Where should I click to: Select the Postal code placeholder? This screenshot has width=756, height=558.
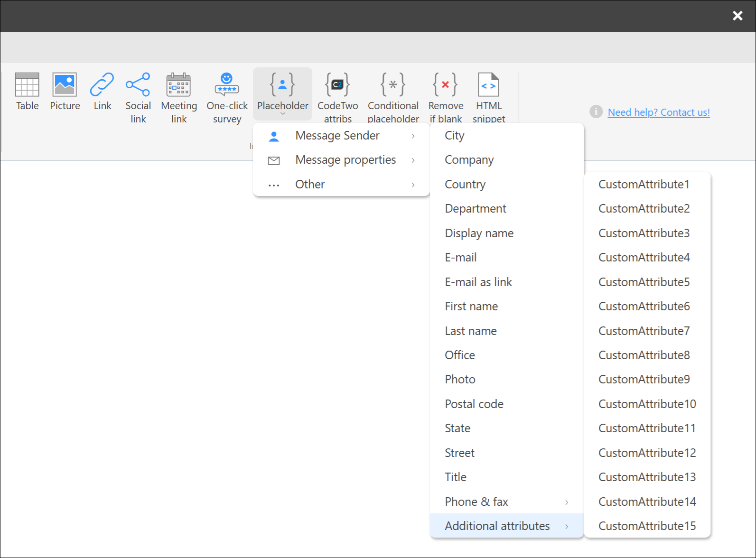pyautogui.click(x=506, y=404)
